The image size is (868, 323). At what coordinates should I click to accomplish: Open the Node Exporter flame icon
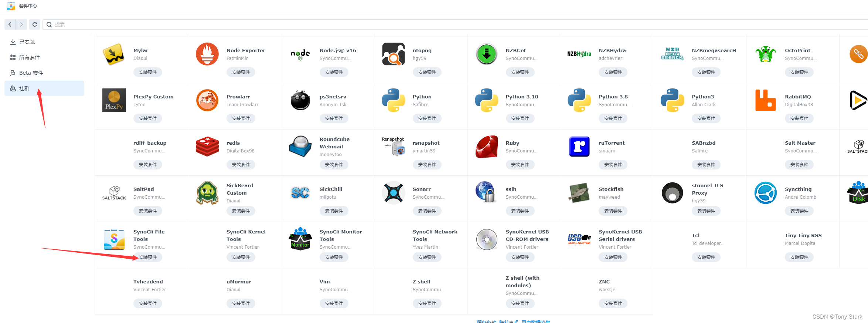[x=207, y=54]
